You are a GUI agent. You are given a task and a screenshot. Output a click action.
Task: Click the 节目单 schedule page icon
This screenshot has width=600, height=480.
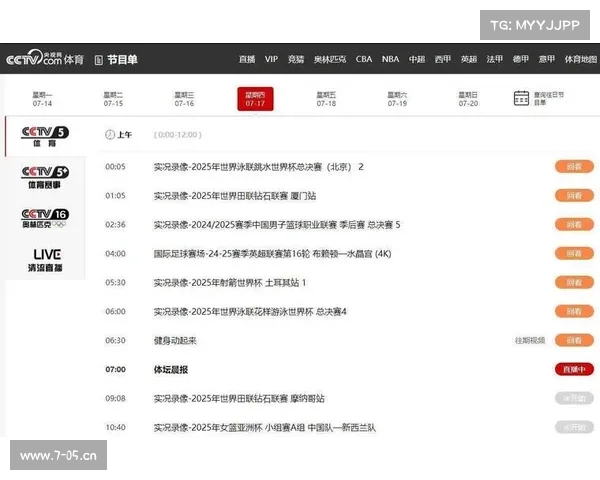[99, 60]
